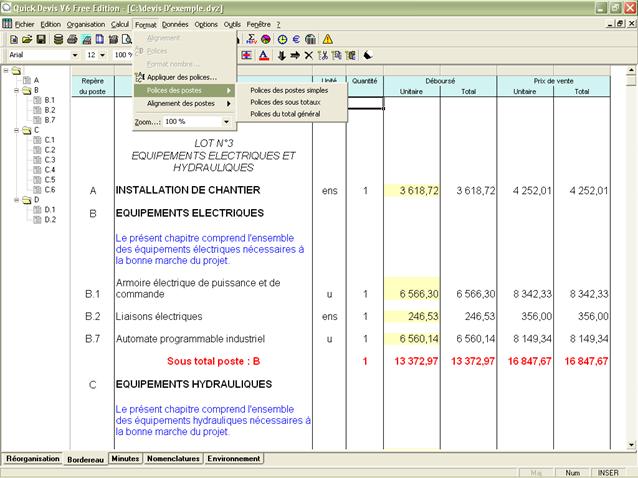Viewport: 638px width, 478px height.
Task: Click the Save diskette icon in toolbar
Action: (x=43, y=39)
